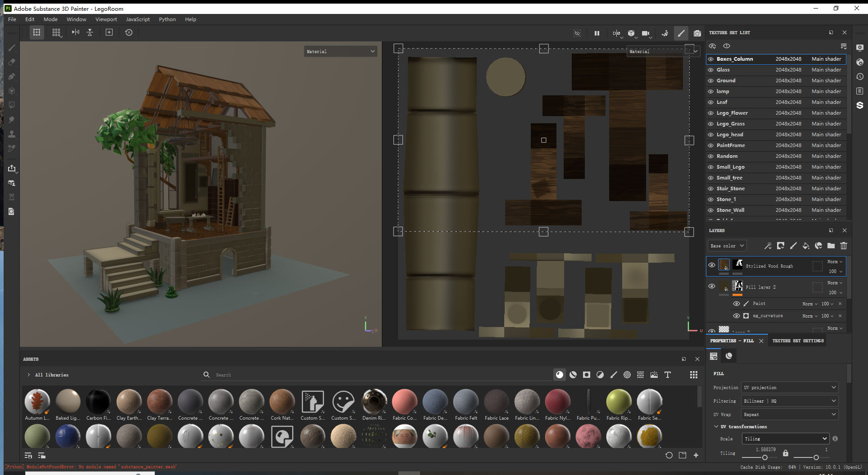Toggle visibility of the Paint effect
Image resolution: width=868 pixels, height=475 pixels.
pyautogui.click(x=737, y=304)
